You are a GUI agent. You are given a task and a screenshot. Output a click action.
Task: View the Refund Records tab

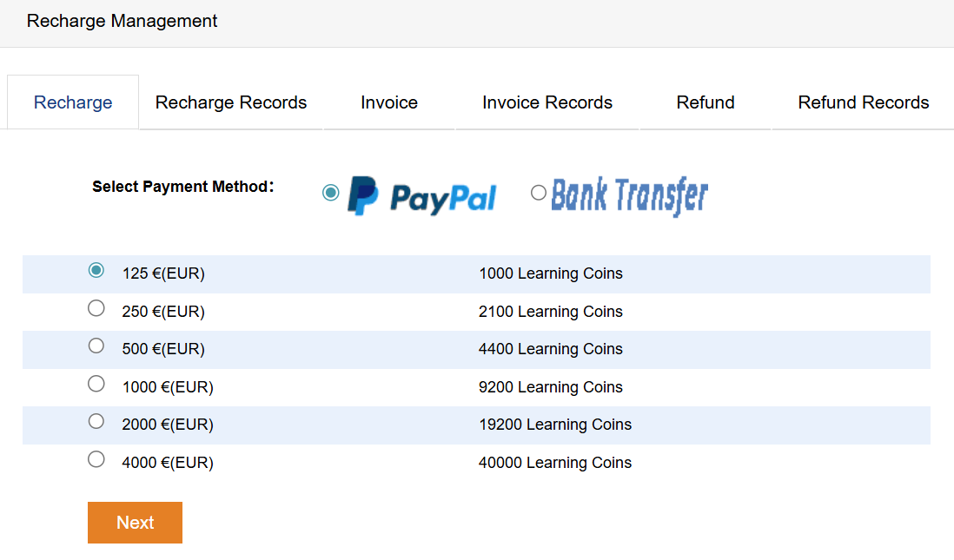tap(863, 102)
